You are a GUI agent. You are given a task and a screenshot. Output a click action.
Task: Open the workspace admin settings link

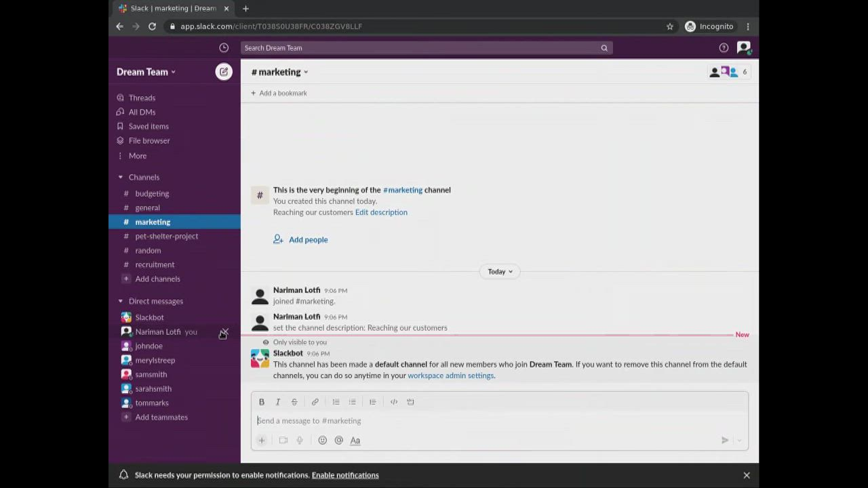pyautogui.click(x=450, y=376)
